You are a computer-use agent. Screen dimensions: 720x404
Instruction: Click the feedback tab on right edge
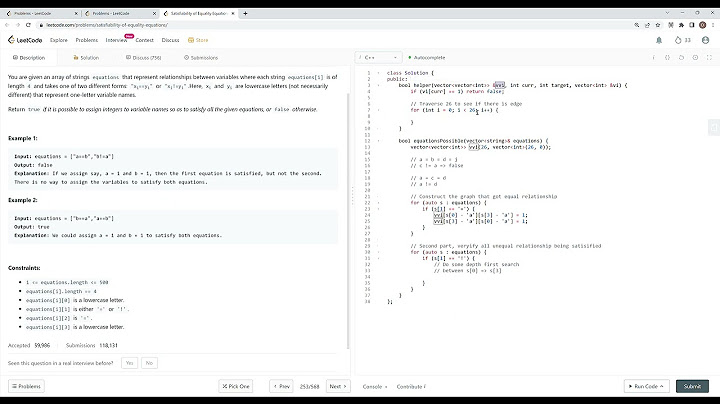tap(714, 127)
